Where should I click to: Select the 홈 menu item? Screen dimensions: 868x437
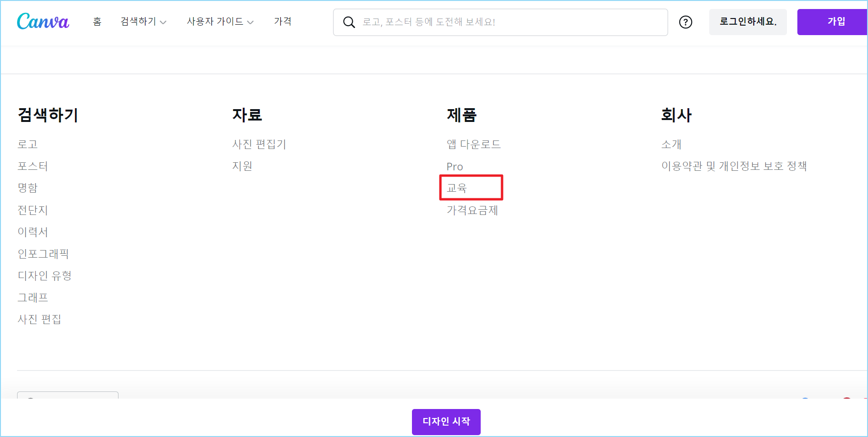click(97, 21)
